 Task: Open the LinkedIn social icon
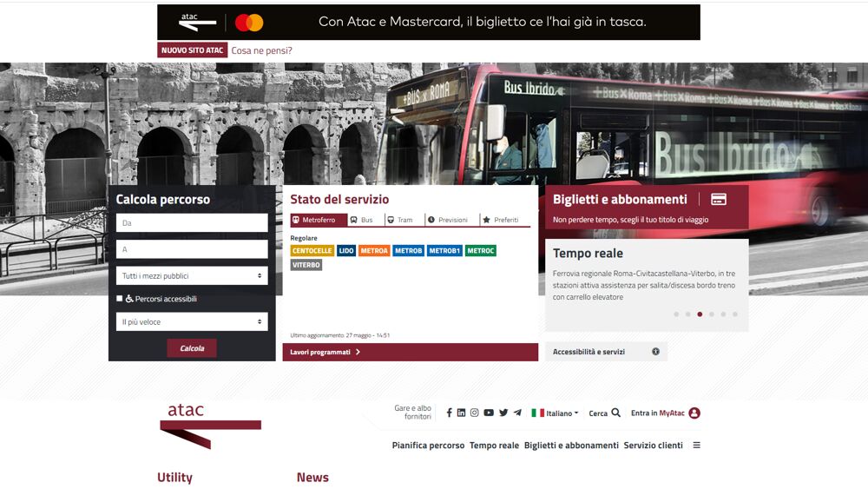[461, 413]
